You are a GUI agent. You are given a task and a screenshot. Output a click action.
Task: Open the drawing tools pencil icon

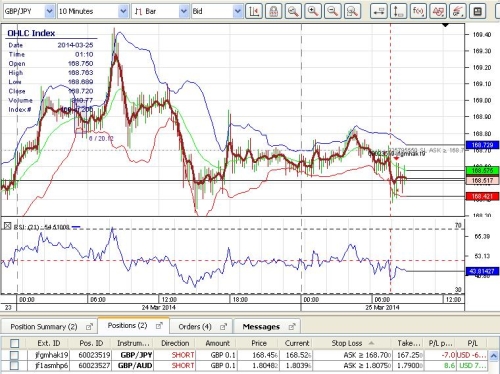pos(457,11)
